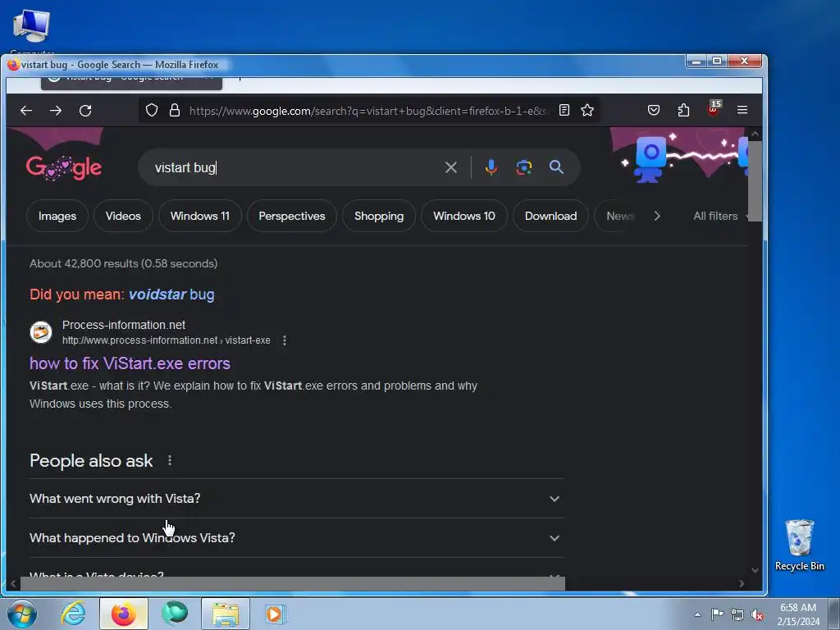Image resolution: width=840 pixels, height=630 pixels.
Task: Open the extensions puzzle icon
Action: pyautogui.click(x=683, y=111)
